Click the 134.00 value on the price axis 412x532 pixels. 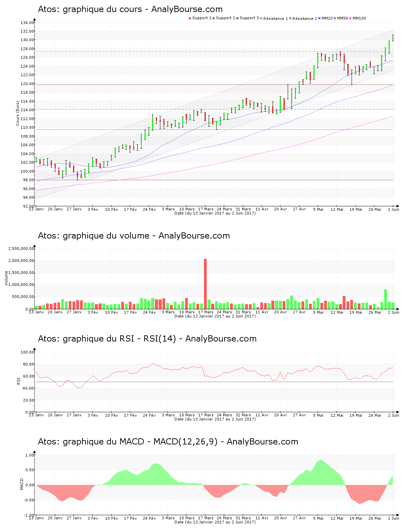pyautogui.click(x=27, y=23)
